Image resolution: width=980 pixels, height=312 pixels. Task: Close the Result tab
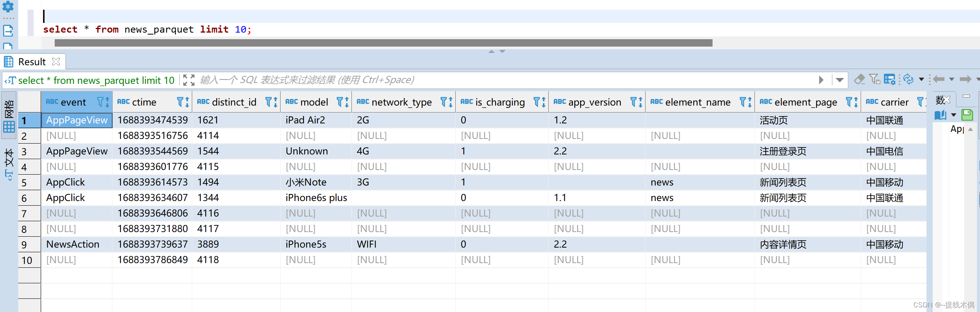pos(56,62)
